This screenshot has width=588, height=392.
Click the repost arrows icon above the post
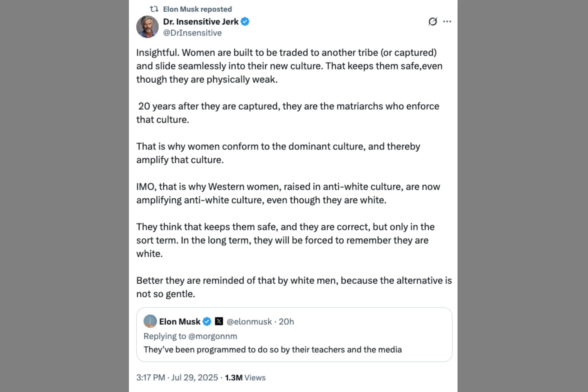(154, 9)
